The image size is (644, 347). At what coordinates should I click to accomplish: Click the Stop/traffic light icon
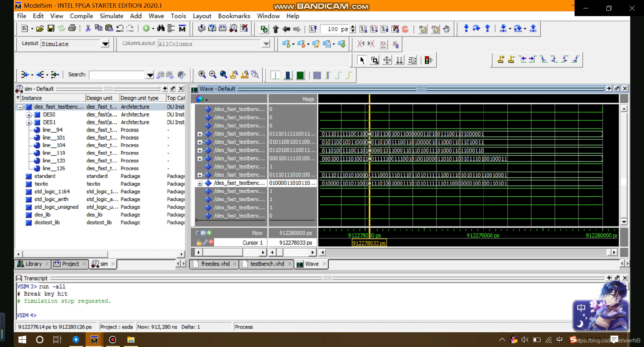tap(429, 60)
